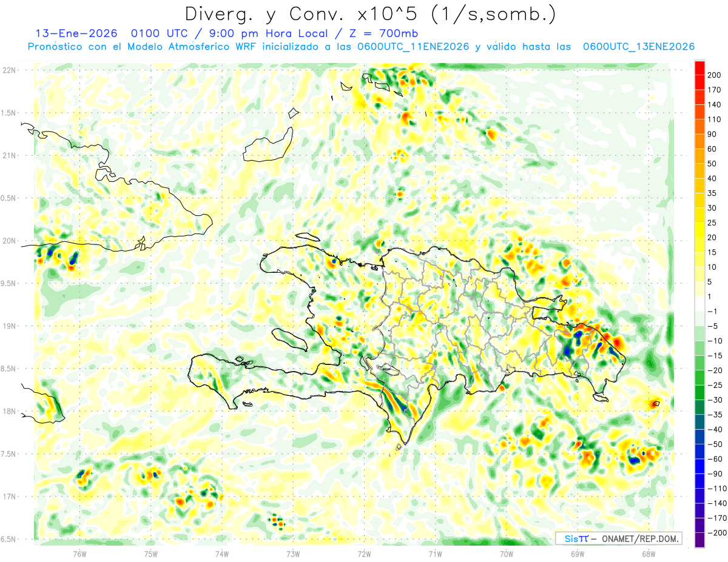The width and height of the screenshot is (728, 562).
Task: Click the valid-until time '0600UTC_13ENE2026'
Action: pyautogui.click(x=638, y=47)
